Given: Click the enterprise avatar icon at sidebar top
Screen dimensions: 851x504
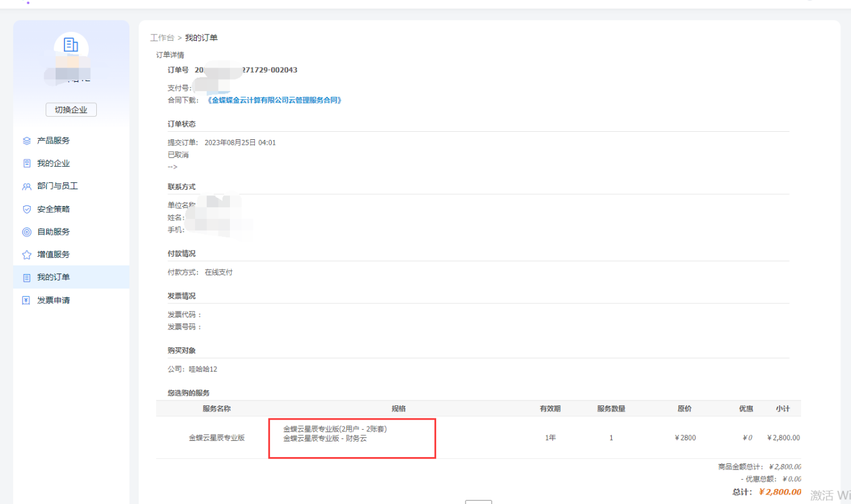Looking at the screenshot, I should (x=71, y=45).
